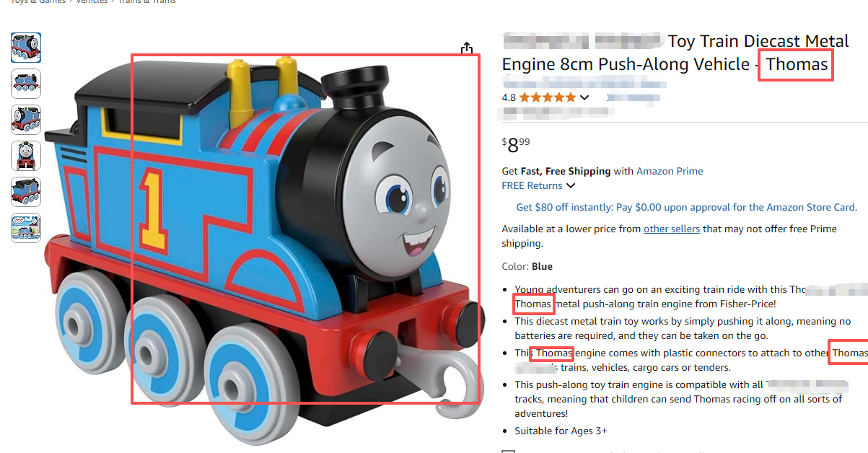View the second thumbnail showing train side view

point(26,84)
